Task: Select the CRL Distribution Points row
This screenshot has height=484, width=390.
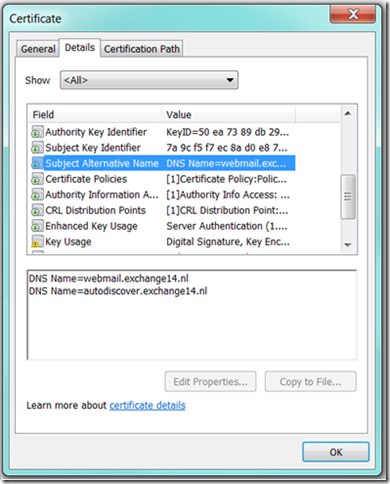Action: tap(162, 210)
